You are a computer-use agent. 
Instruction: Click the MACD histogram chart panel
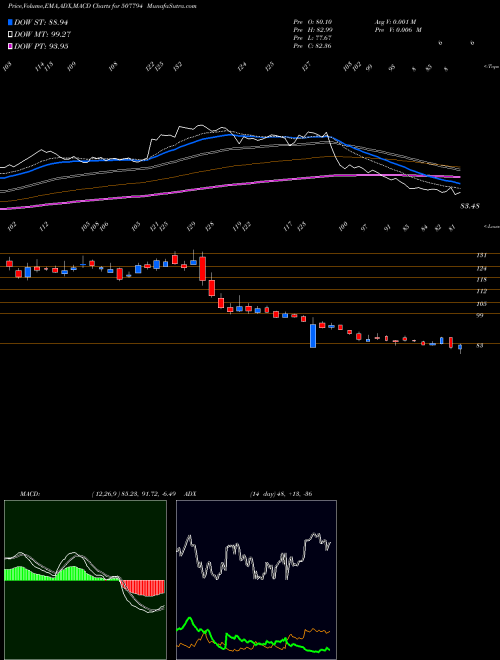pyautogui.click(x=85, y=580)
